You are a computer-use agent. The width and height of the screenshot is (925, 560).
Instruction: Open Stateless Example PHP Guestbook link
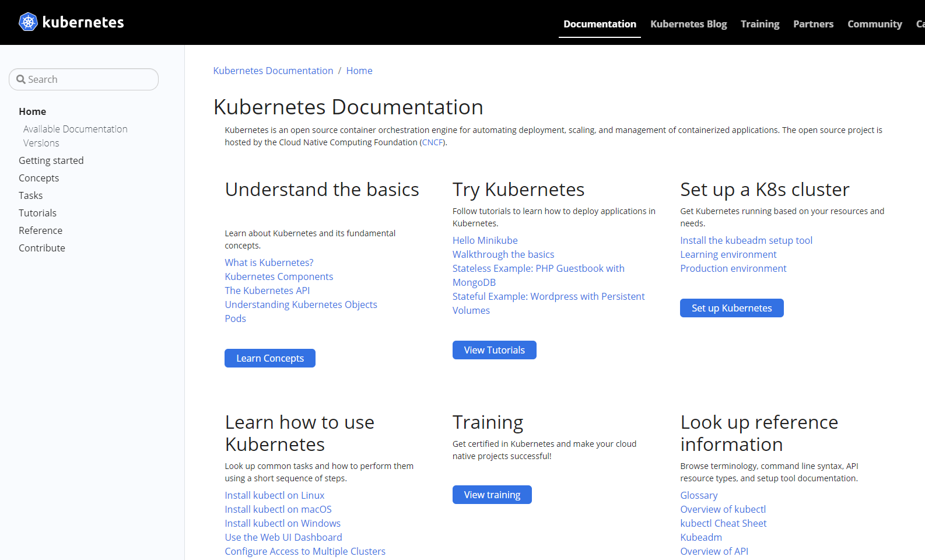(538, 275)
